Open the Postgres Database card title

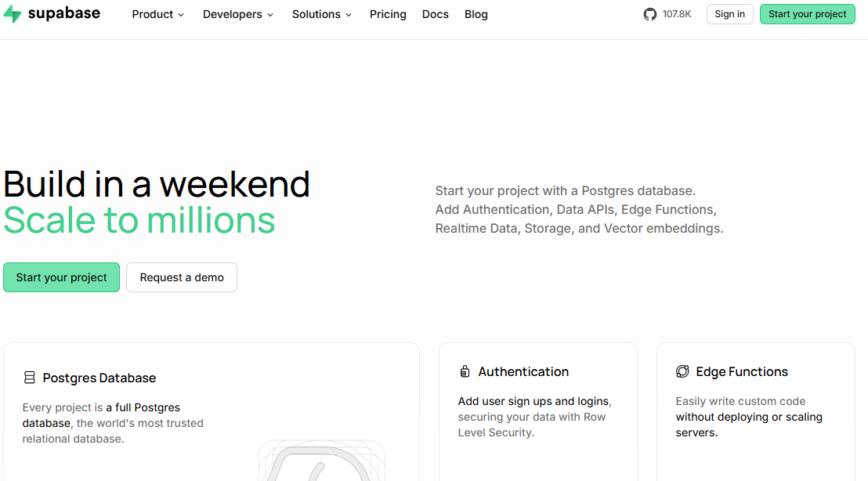click(x=99, y=378)
